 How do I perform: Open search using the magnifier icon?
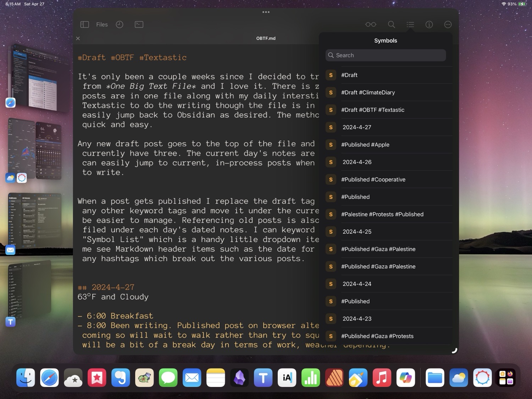click(391, 24)
